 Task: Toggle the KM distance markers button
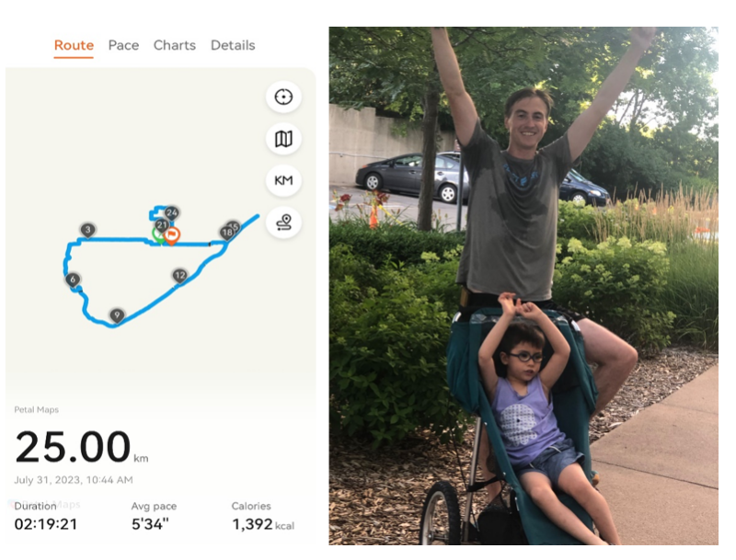[283, 180]
